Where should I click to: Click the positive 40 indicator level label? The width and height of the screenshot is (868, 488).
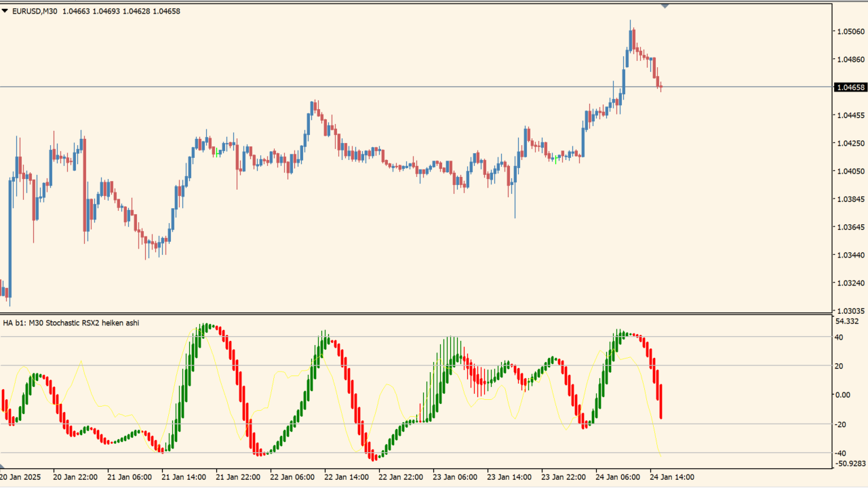click(839, 337)
